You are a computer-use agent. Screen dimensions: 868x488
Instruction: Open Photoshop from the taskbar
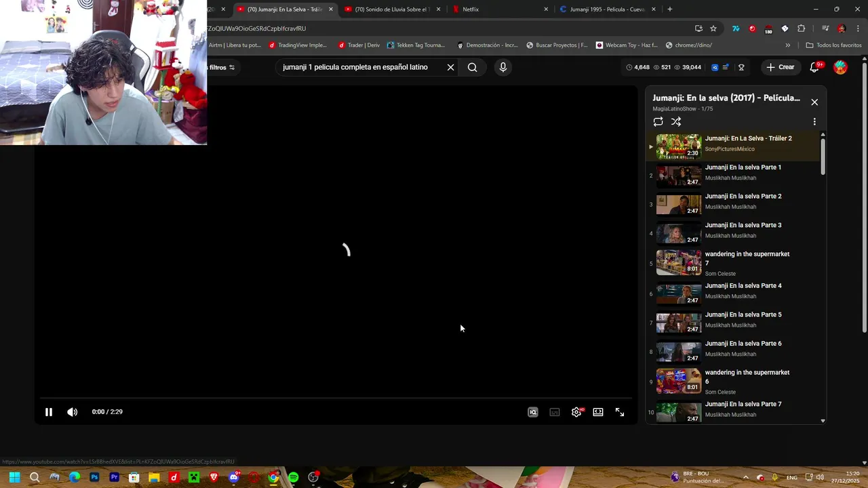(x=94, y=477)
